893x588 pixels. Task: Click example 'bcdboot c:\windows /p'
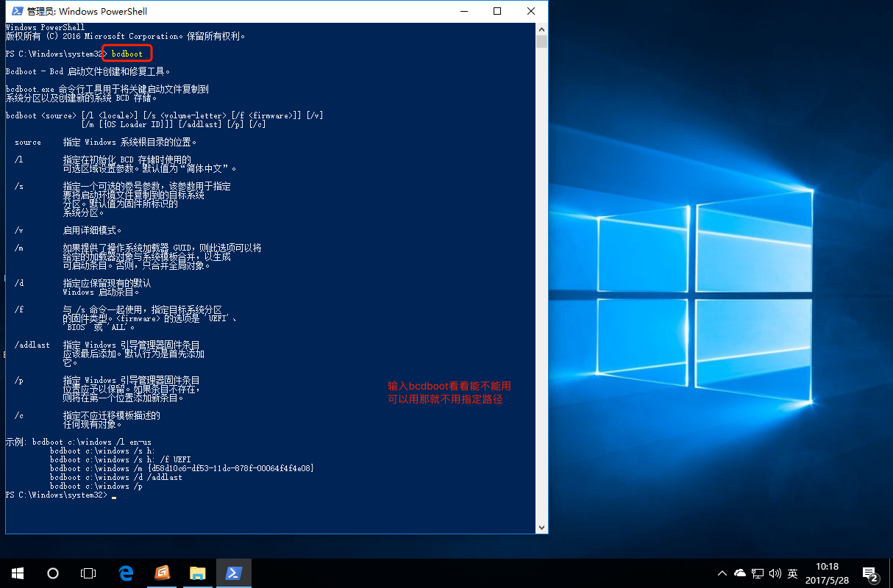tap(96, 486)
